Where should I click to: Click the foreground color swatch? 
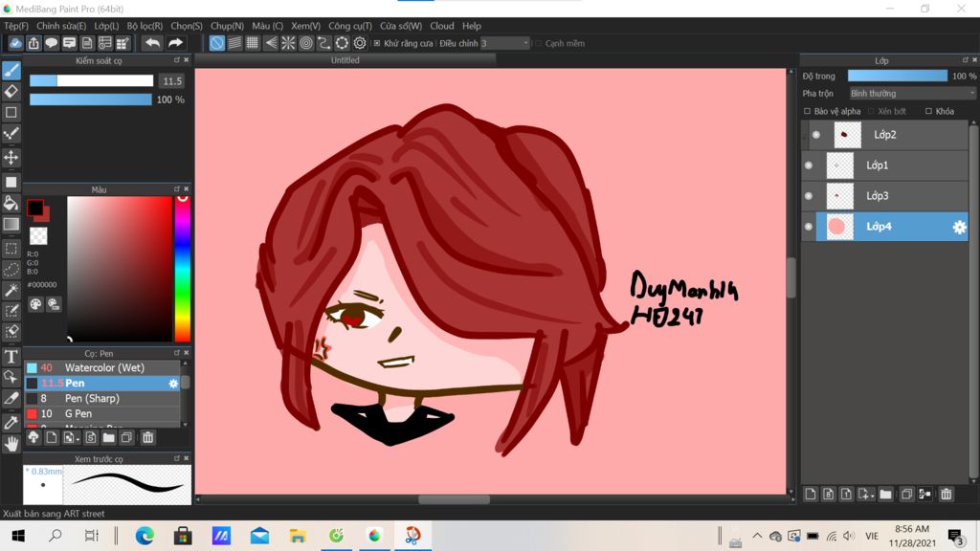pos(34,208)
